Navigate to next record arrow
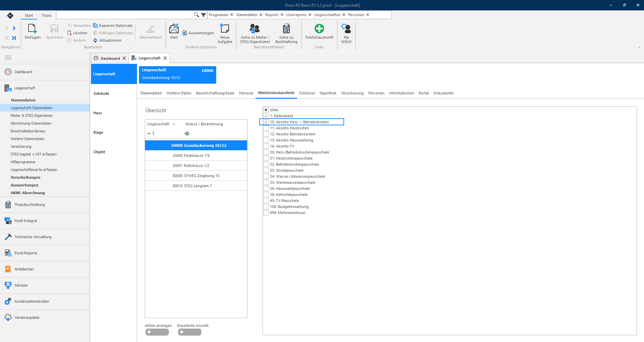The image size is (644, 342). 14,28
